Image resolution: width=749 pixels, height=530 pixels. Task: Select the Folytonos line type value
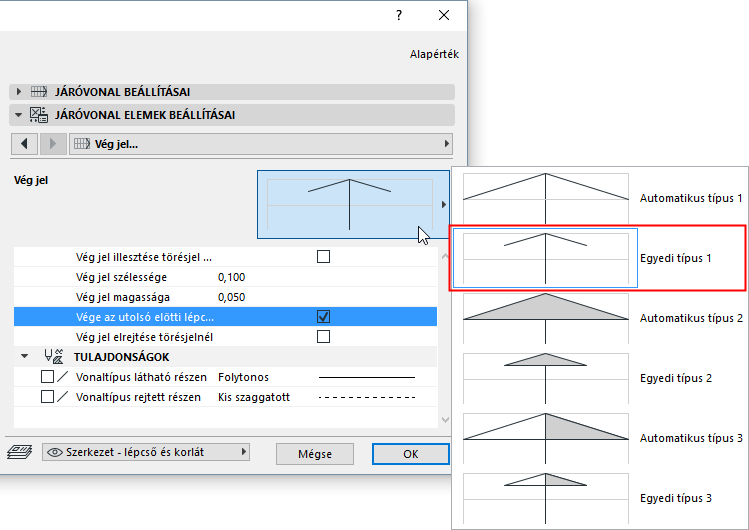tap(244, 377)
